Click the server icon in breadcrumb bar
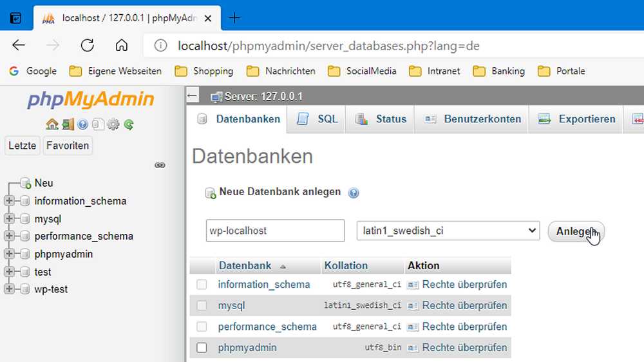Screen dimensions: 644x362 tap(216, 97)
